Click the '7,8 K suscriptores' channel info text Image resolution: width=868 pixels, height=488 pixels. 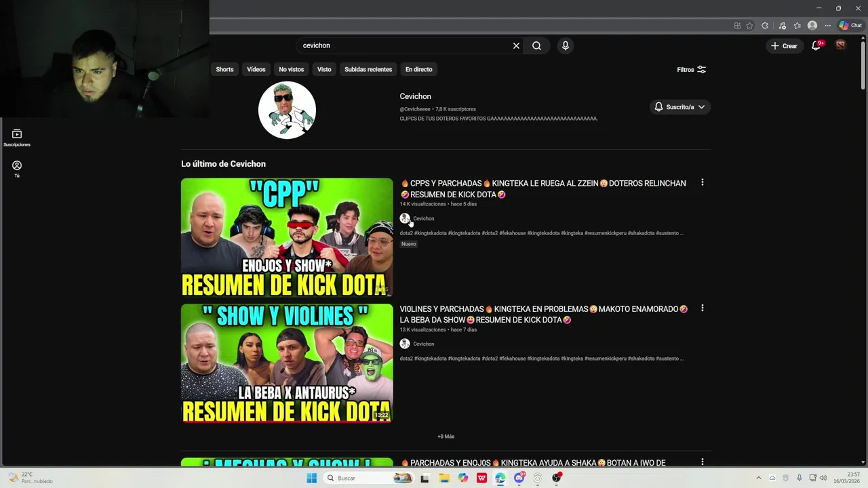point(456,109)
